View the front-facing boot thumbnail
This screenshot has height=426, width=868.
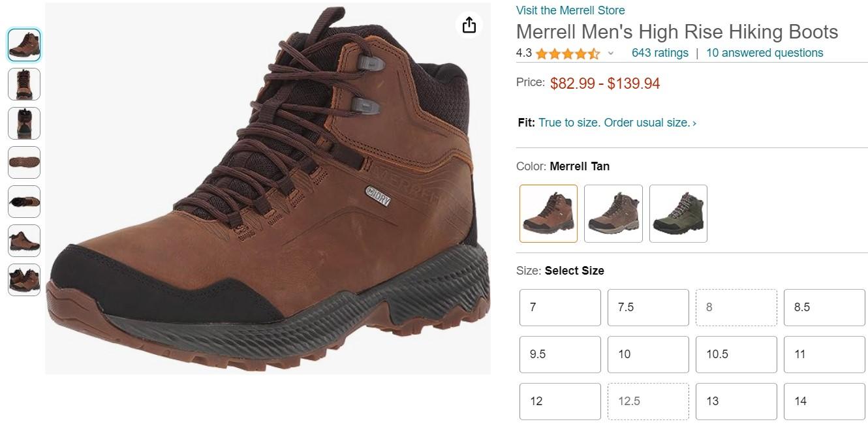click(x=24, y=84)
